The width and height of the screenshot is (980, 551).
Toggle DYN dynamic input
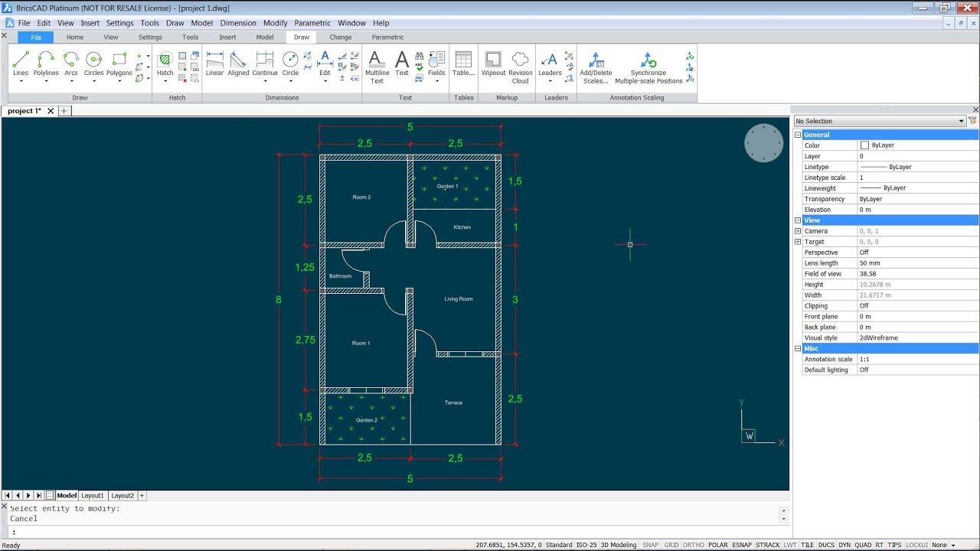tap(844, 545)
